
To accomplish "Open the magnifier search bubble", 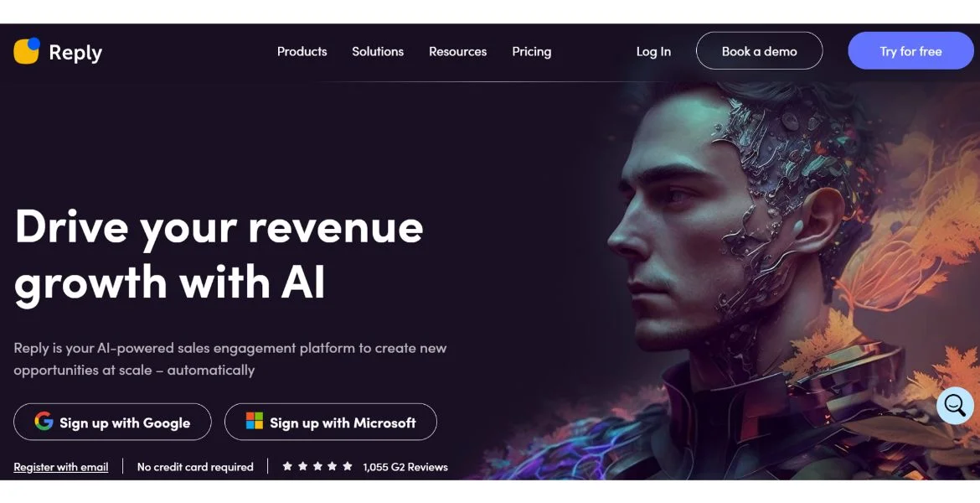I will tap(955, 406).
